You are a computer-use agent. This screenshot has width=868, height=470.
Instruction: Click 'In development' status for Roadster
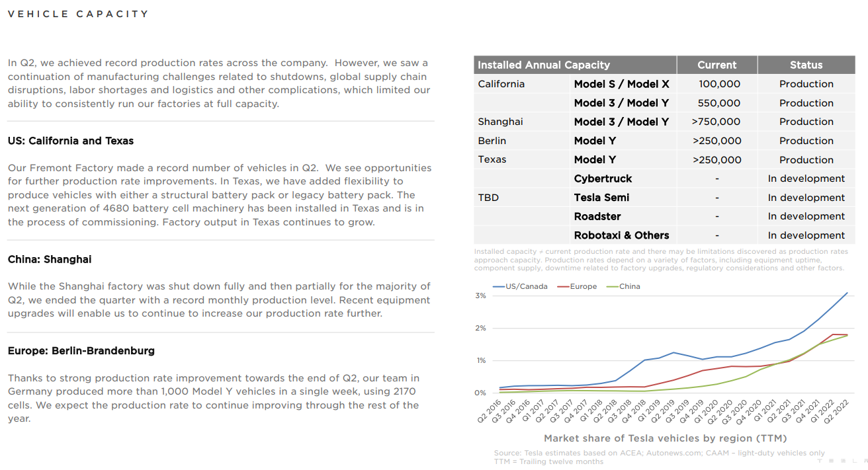(806, 216)
